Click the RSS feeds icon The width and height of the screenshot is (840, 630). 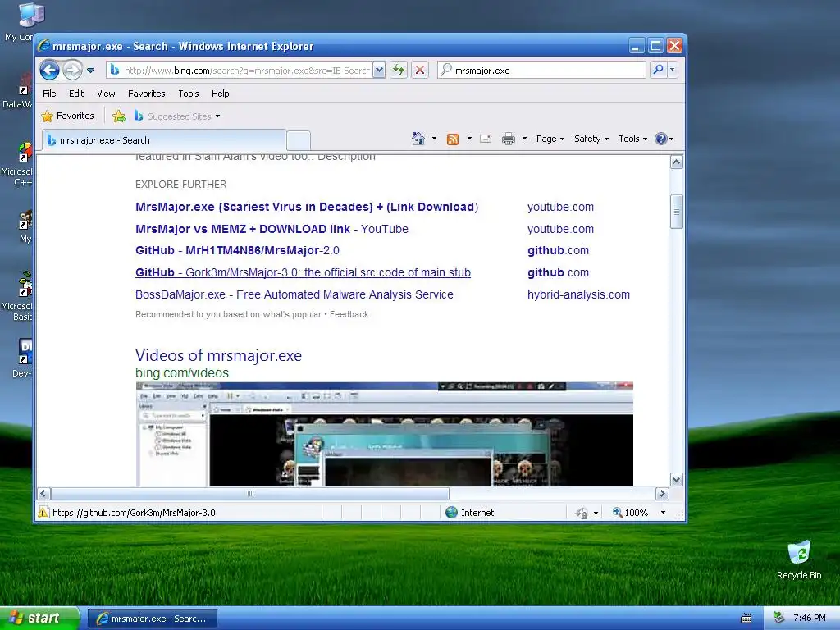click(x=453, y=139)
